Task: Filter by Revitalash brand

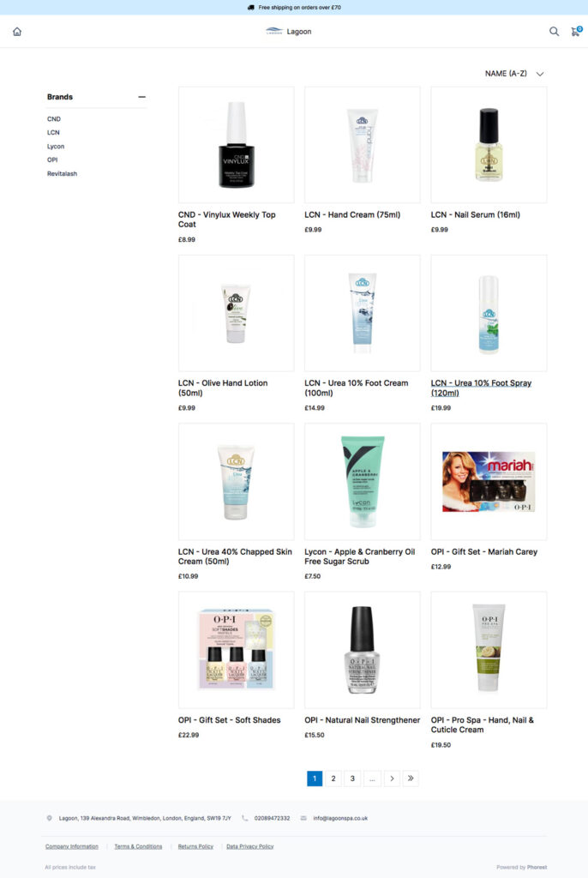Action: [x=63, y=173]
